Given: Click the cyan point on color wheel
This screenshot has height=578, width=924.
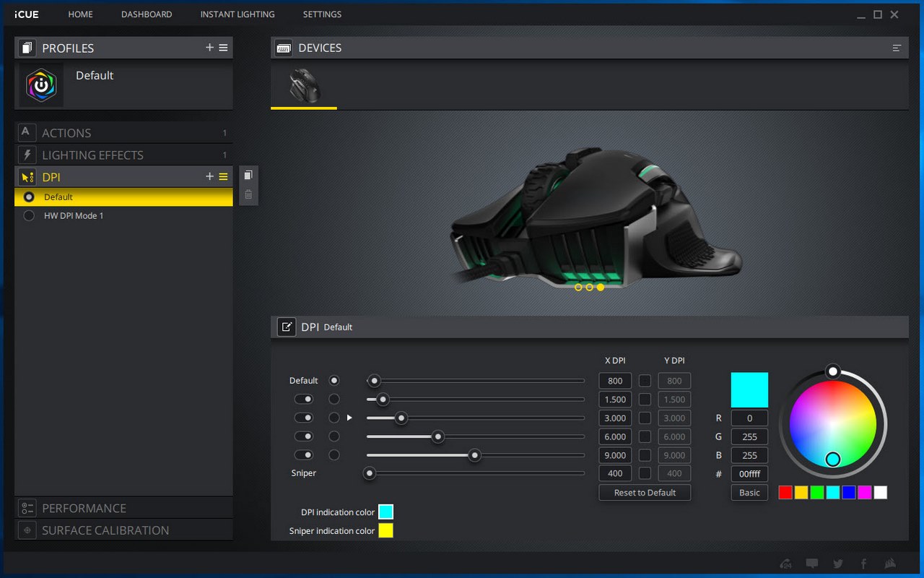Looking at the screenshot, I should click(833, 459).
